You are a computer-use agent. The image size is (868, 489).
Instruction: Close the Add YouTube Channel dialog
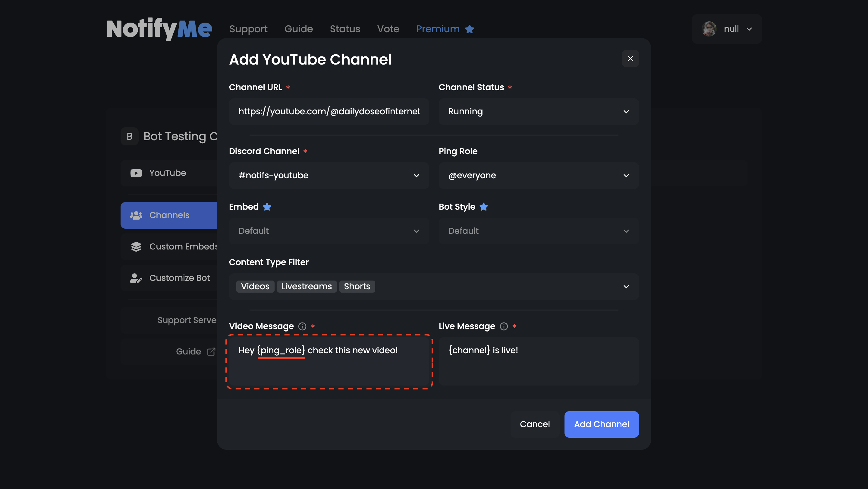630,59
